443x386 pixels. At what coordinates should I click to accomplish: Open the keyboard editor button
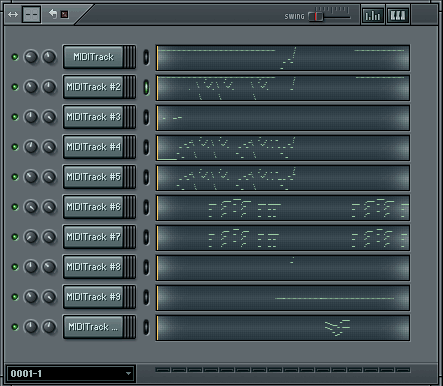pos(398,15)
